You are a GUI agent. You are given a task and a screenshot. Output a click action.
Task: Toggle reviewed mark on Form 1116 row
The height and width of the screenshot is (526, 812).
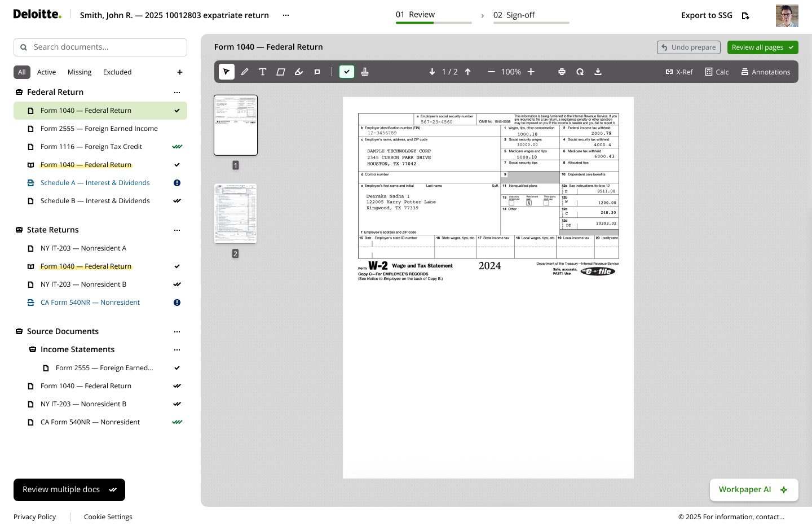177,147
